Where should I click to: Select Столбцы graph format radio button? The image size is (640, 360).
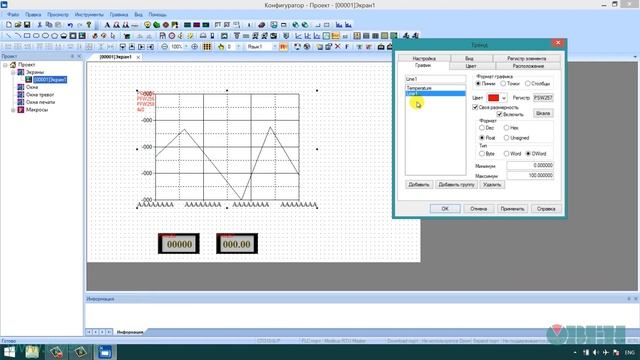(527, 83)
